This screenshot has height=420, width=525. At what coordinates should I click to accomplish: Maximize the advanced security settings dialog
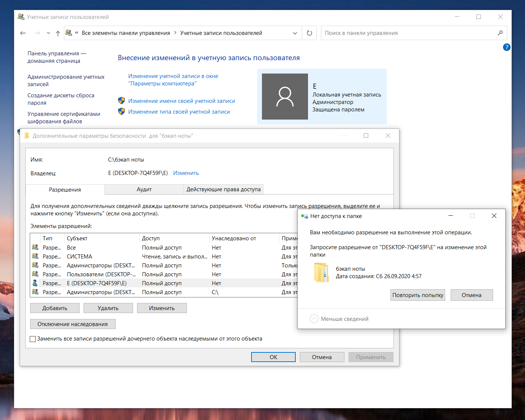coord(366,136)
